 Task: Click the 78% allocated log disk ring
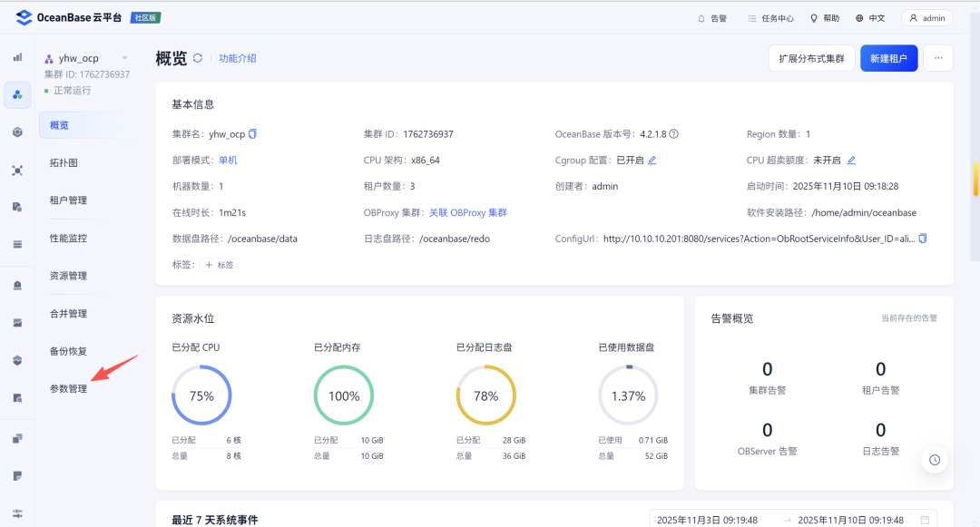click(485, 395)
